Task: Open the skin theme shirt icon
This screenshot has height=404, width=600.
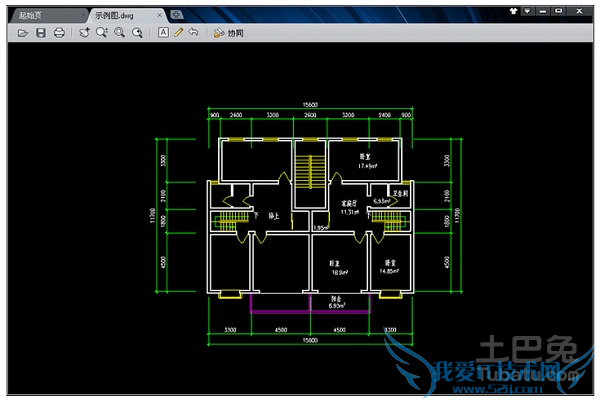Action: click(x=514, y=11)
